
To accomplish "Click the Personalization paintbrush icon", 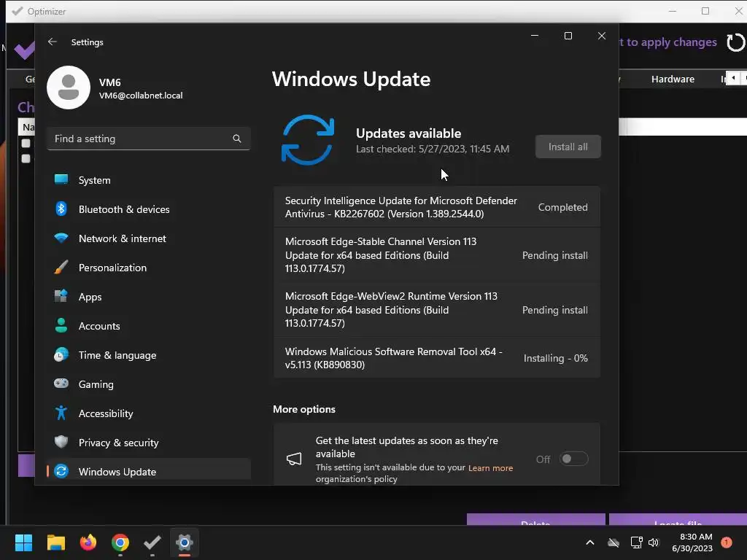I will tap(61, 267).
